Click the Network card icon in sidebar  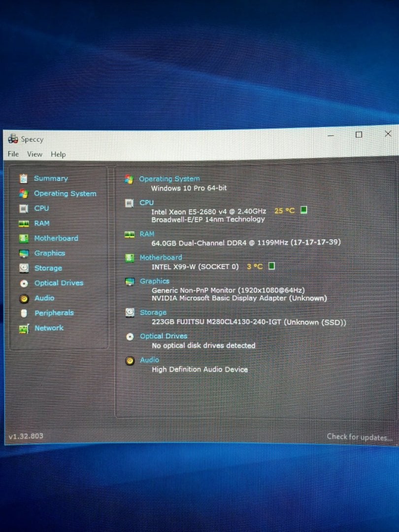24,329
